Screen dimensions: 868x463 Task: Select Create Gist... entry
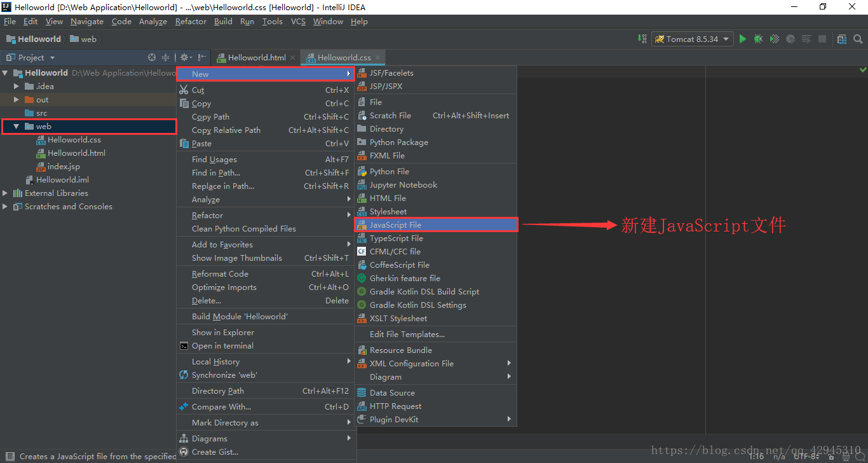[266, 452]
